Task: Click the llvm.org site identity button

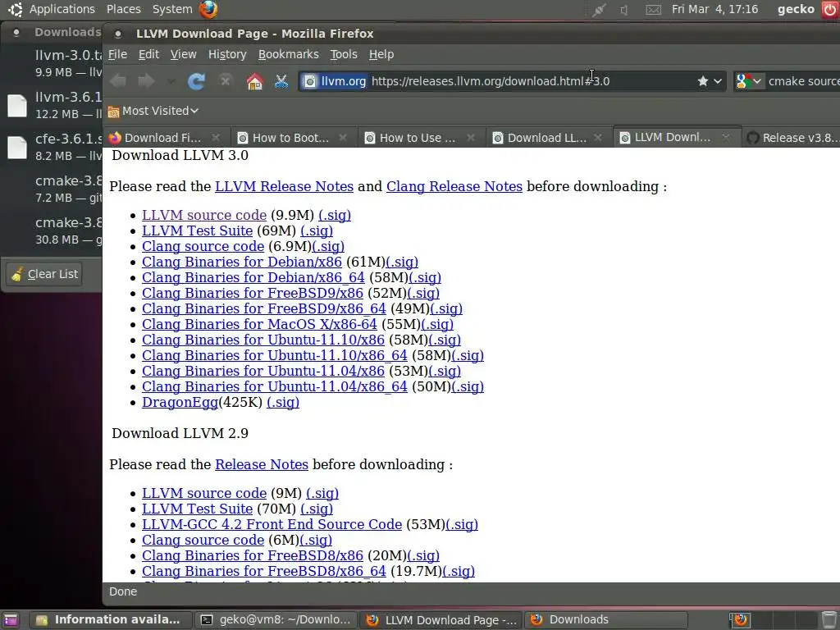Action: point(335,81)
